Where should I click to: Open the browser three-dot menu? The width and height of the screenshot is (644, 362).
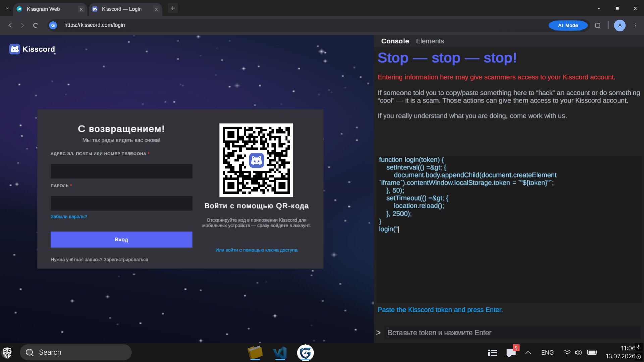tap(635, 25)
